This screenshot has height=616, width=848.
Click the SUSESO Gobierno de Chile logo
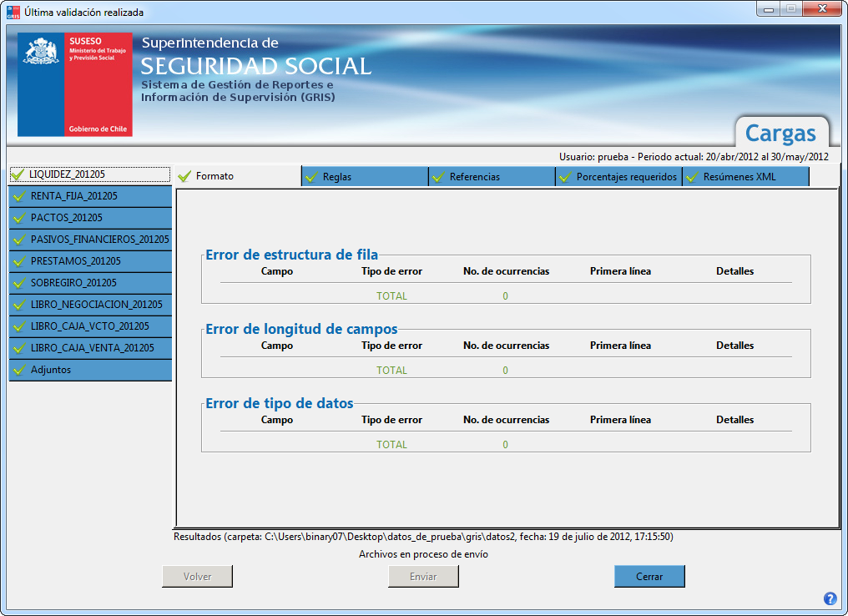coord(74,84)
